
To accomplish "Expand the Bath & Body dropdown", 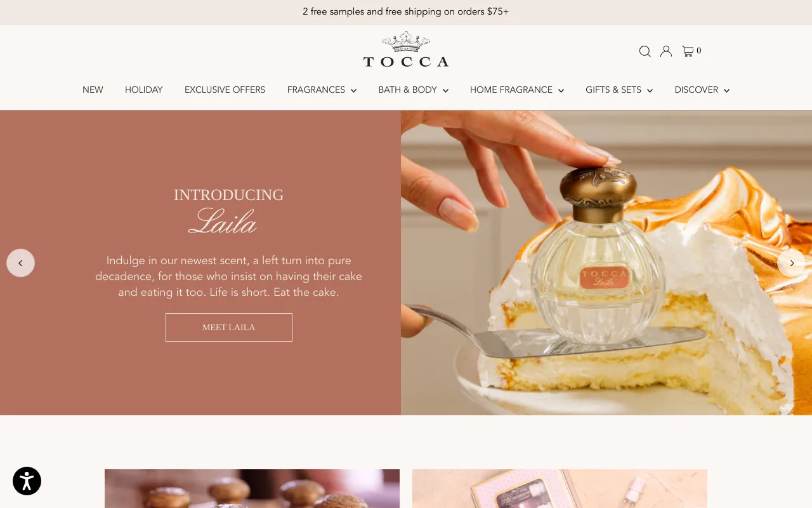I will pyautogui.click(x=414, y=90).
